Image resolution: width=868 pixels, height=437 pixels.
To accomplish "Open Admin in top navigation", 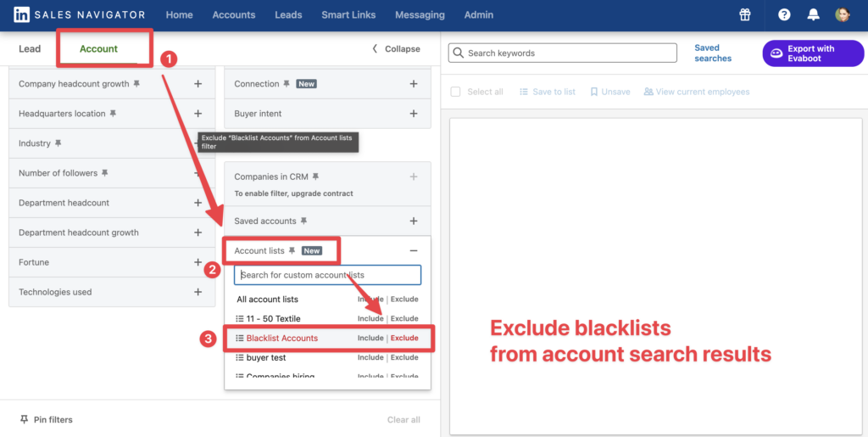I will pyautogui.click(x=479, y=15).
